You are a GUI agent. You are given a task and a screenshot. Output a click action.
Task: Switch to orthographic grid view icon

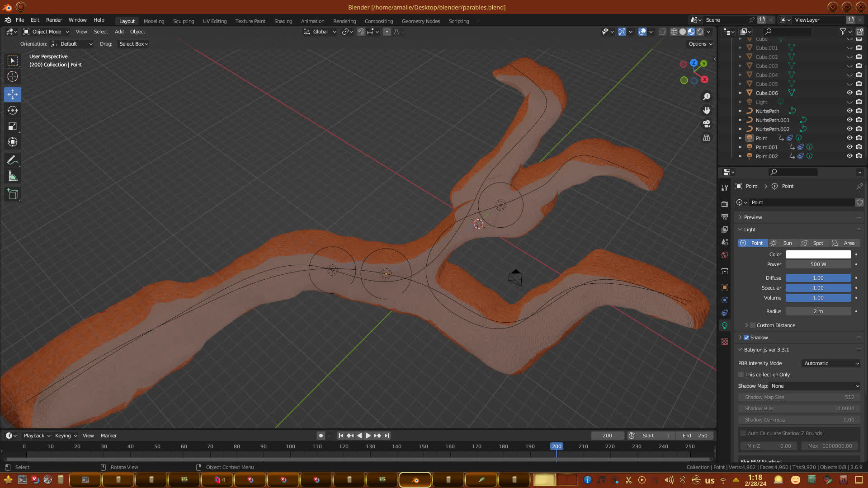click(x=707, y=138)
